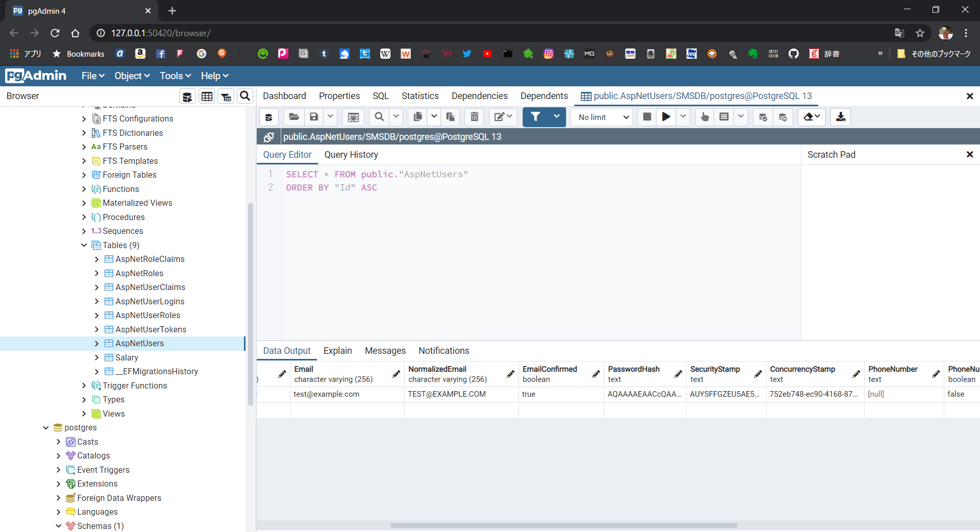Open the Find options dropdown arrow

pyautogui.click(x=396, y=117)
